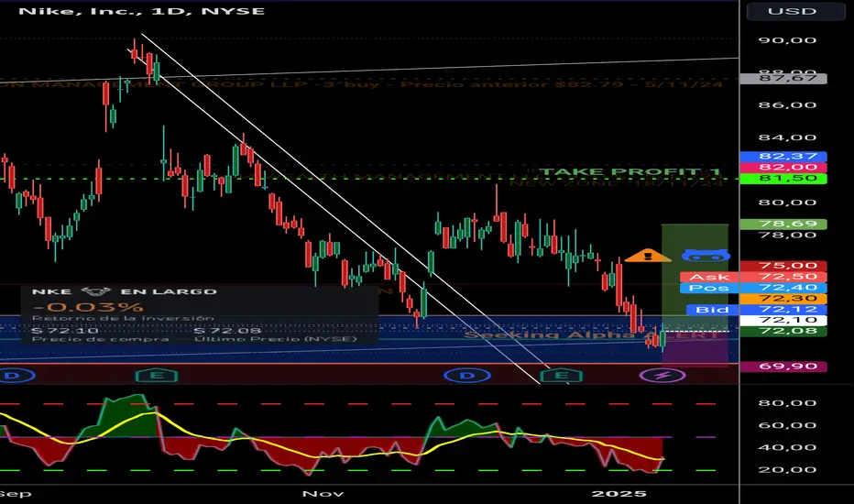Select the TAKE PROFIT 1 label
Image resolution: width=854 pixels, height=504 pixels.
(630, 172)
